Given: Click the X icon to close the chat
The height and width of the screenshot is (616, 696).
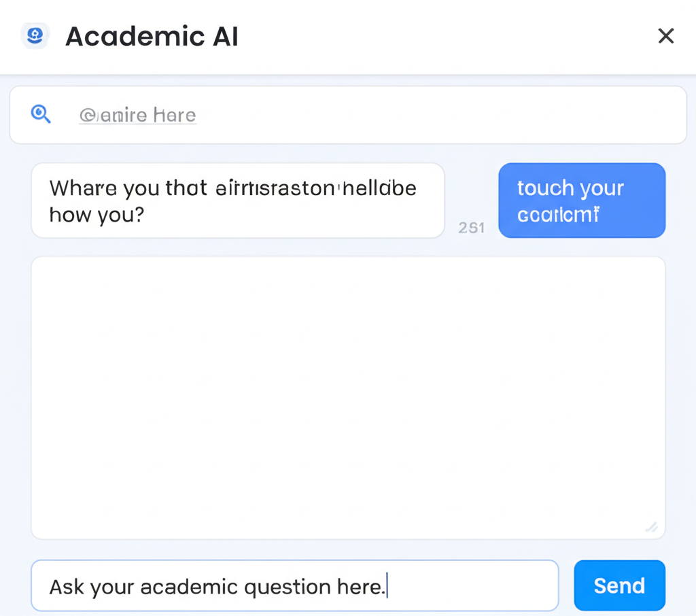Looking at the screenshot, I should click(665, 36).
